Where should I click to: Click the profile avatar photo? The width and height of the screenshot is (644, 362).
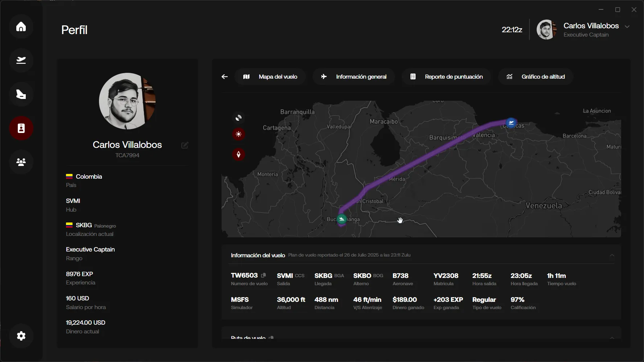tap(127, 101)
